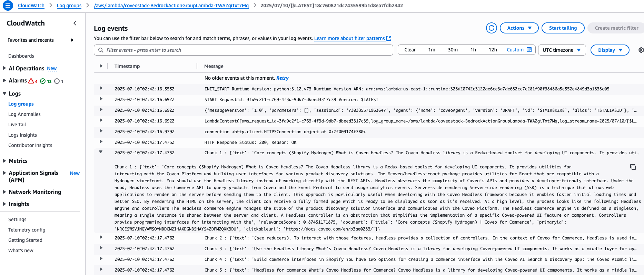Go to CloudWatch breadcrumb link
This screenshot has width=644, height=275.
(x=31, y=6)
